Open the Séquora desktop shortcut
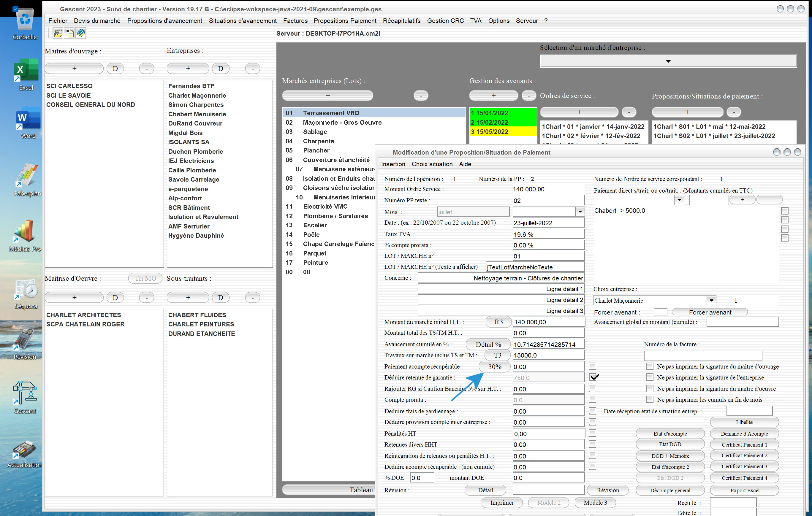812x516 pixels. tap(26, 294)
